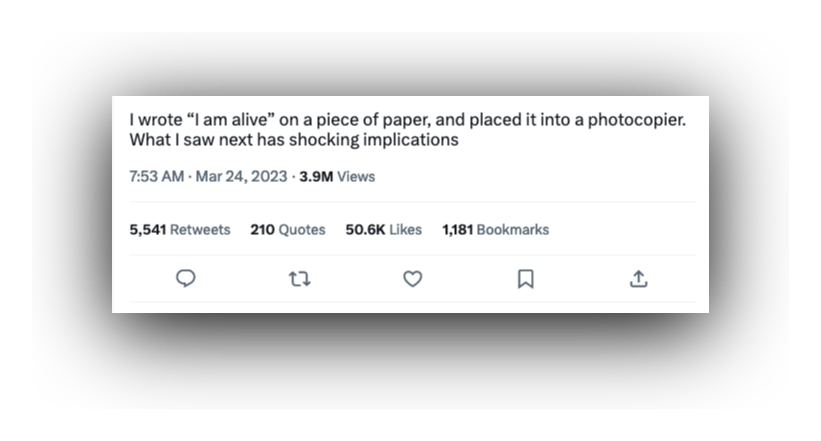
Task: Click the quoted phrase "I am alive"
Action: click(x=233, y=120)
